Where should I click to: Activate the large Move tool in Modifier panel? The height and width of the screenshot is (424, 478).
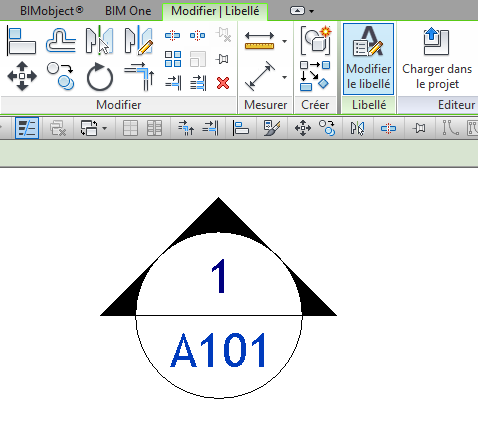(x=22, y=76)
